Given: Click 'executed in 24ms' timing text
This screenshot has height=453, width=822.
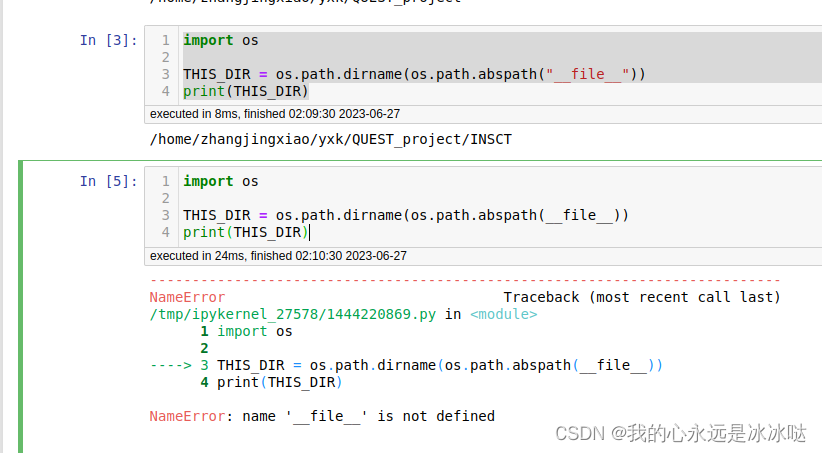Looking at the screenshot, I should click(x=278, y=256).
